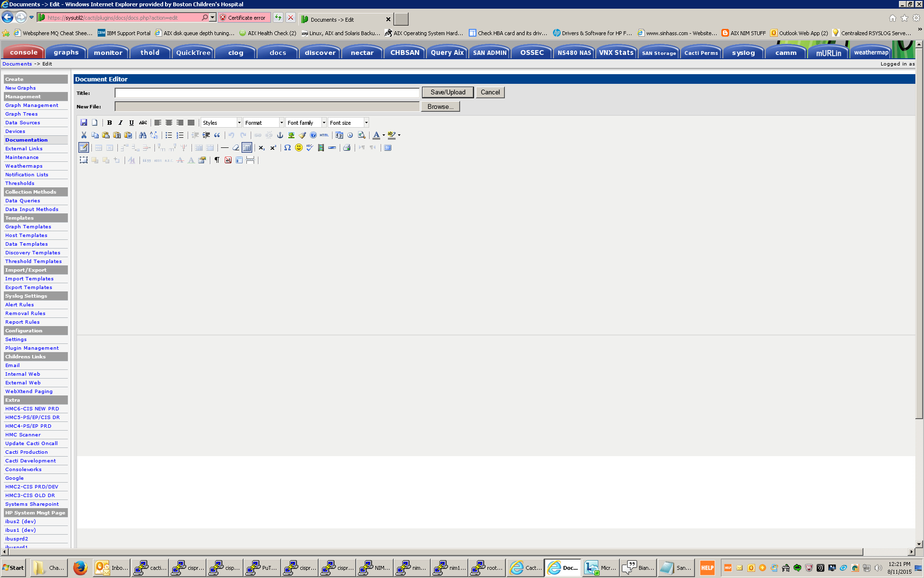This screenshot has width=924, height=578.
Task: Click the Font size dropdown
Action: [x=348, y=122]
